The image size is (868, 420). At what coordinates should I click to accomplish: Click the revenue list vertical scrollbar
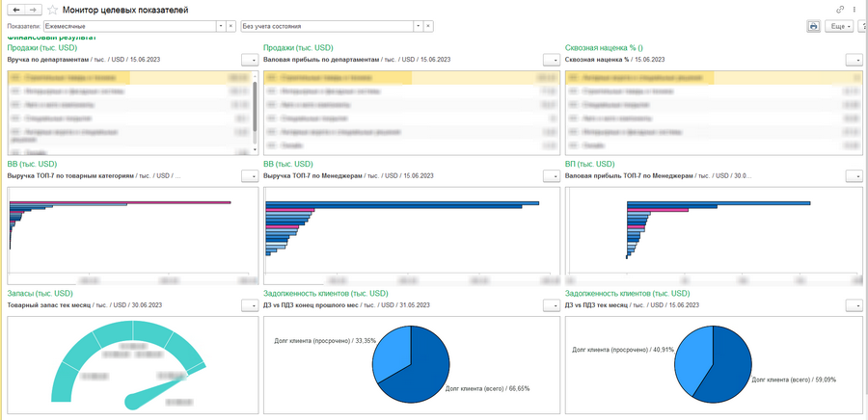(x=255, y=114)
